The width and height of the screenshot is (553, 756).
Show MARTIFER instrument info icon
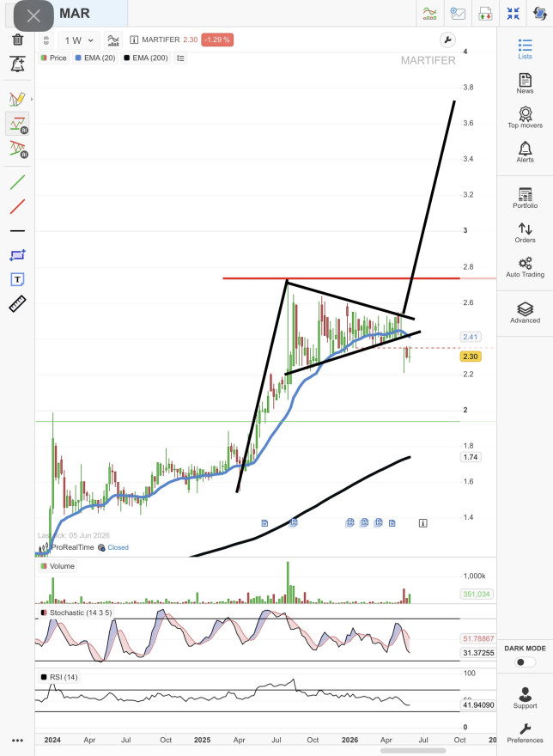pos(134,40)
